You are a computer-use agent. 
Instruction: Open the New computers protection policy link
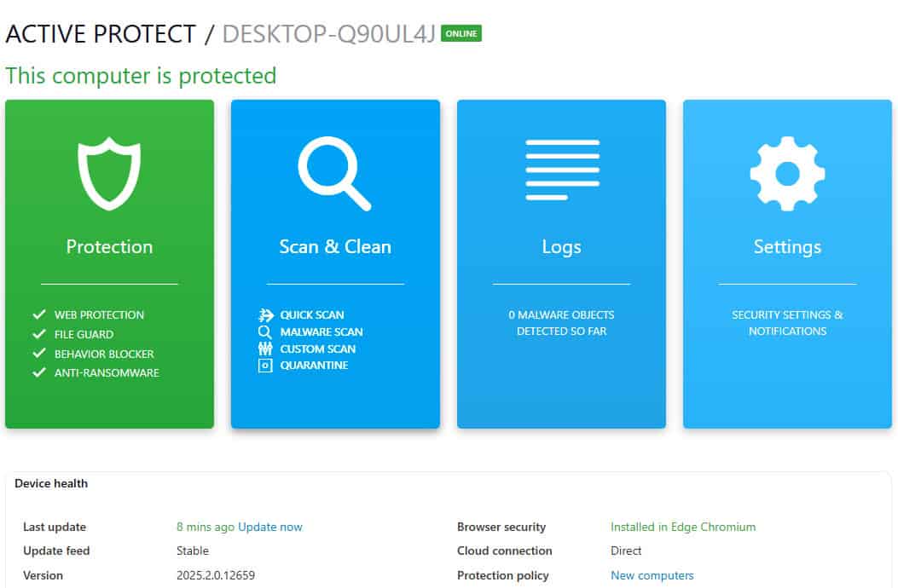tap(652, 576)
